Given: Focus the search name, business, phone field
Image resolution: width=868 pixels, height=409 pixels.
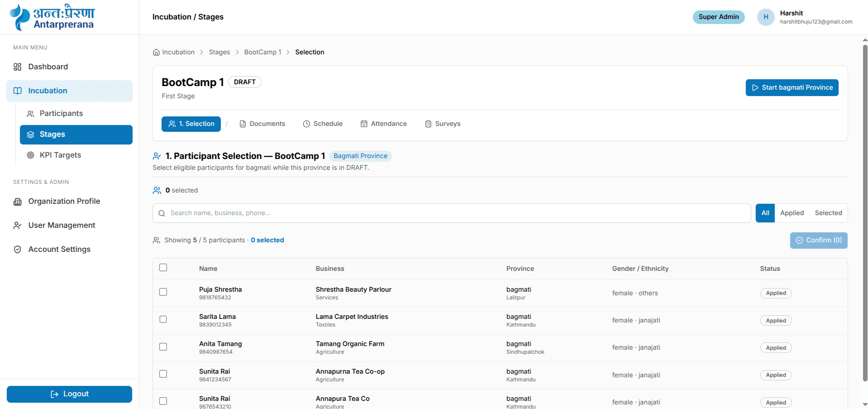Looking at the screenshot, I should (x=452, y=213).
